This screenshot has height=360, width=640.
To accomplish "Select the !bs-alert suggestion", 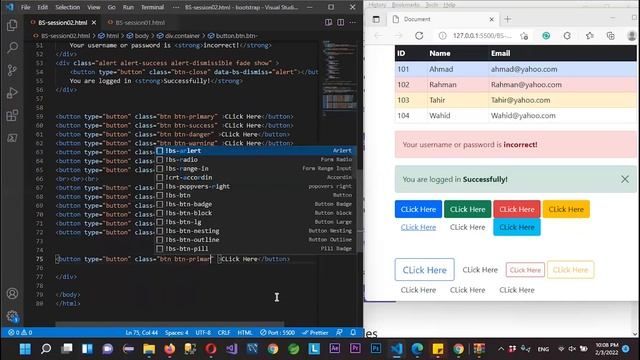I will coord(255,151).
